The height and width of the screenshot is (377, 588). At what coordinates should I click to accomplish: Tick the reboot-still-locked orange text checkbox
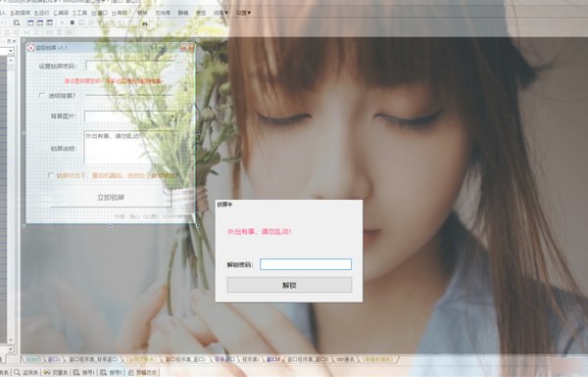(x=51, y=175)
